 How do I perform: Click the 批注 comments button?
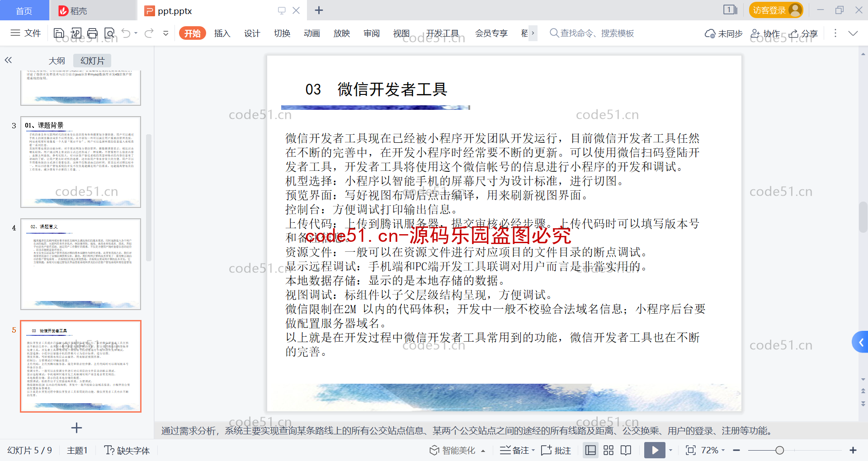(556, 450)
